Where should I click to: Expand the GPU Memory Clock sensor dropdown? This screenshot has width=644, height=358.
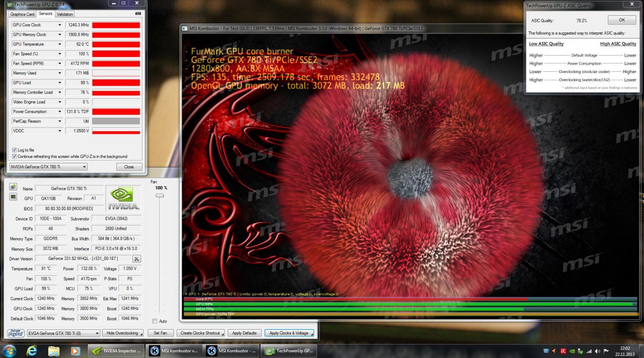pyautogui.click(x=60, y=35)
